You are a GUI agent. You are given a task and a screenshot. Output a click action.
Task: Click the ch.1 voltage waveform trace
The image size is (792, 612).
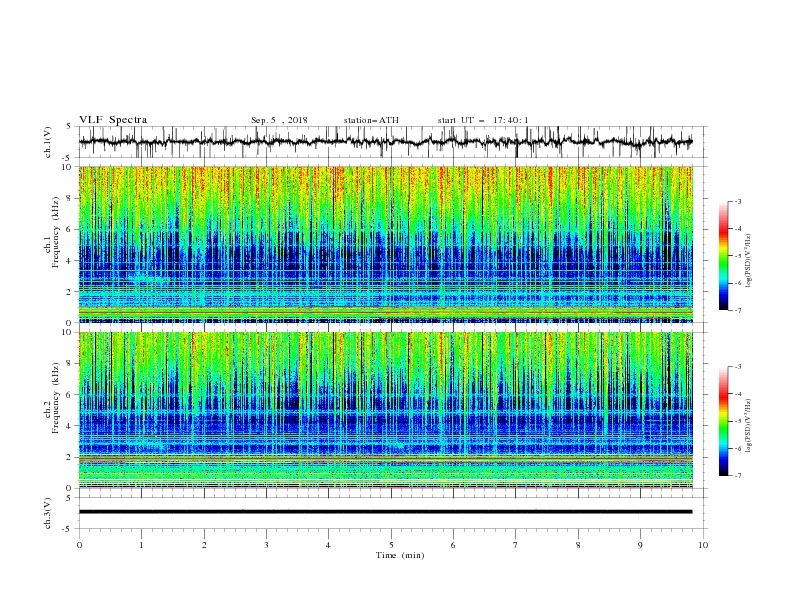(x=385, y=142)
